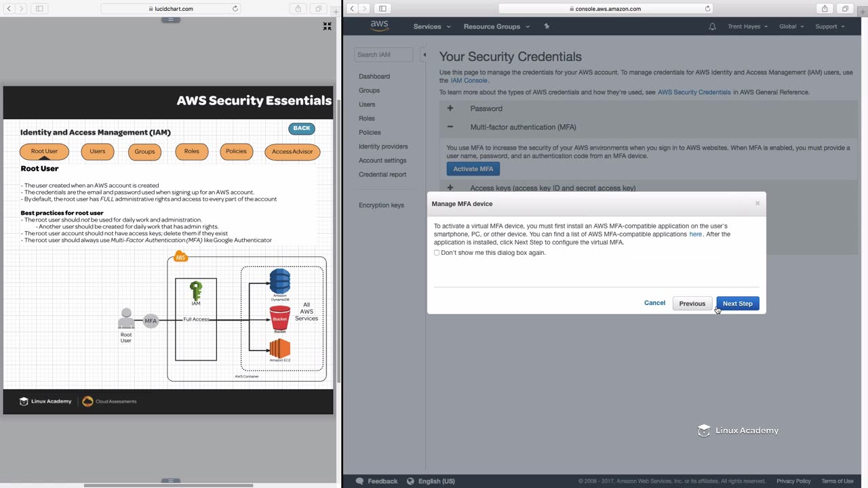The width and height of the screenshot is (868, 488).
Task: Open the notifications bell in the AWS console
Action: click(712, 26)
